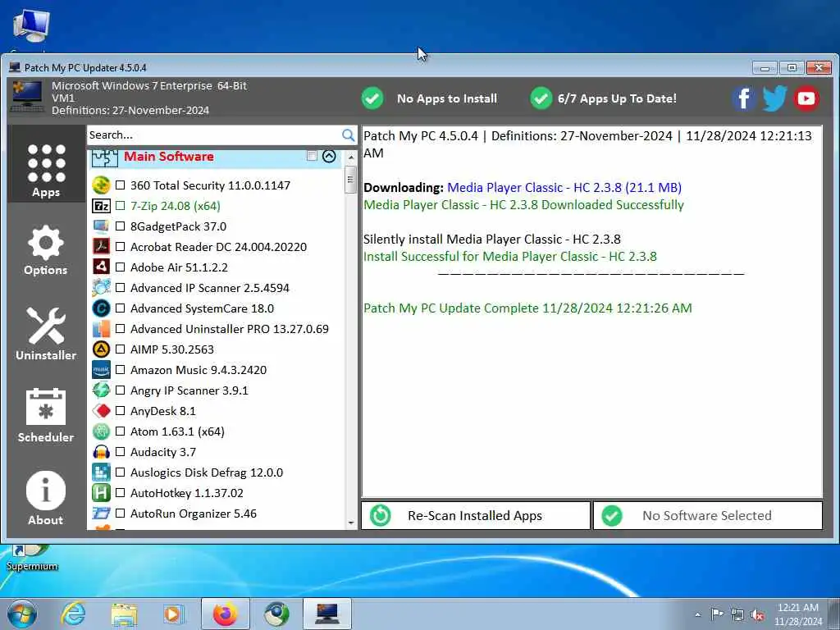
Task: Open the Apps tab
Action: pyautogui.click(x=46, y=165)
